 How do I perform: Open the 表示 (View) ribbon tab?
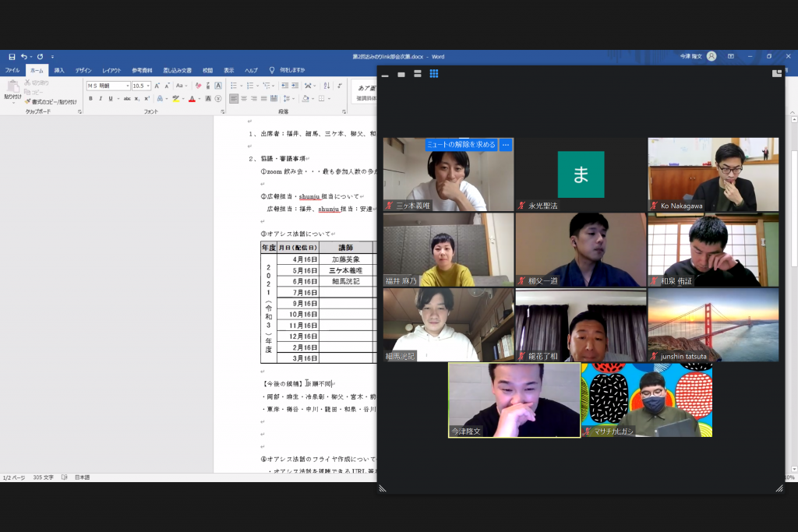pyautogui.click(x=229, y=70)
